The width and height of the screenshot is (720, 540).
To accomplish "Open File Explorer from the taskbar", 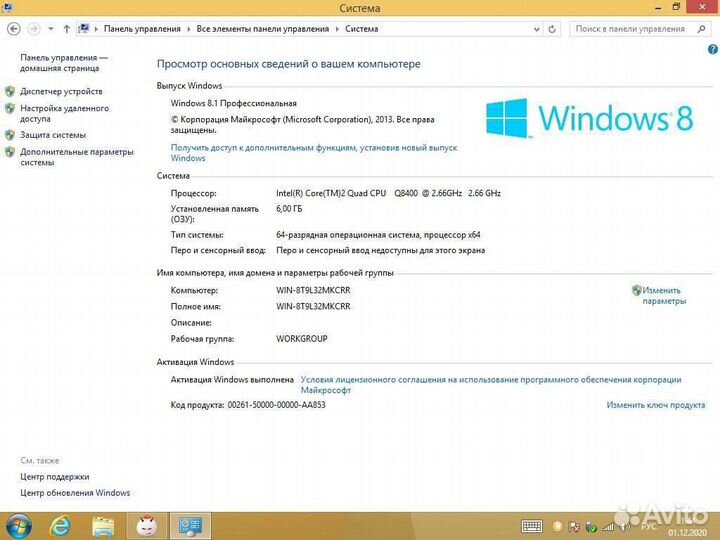I will [103, 525].
